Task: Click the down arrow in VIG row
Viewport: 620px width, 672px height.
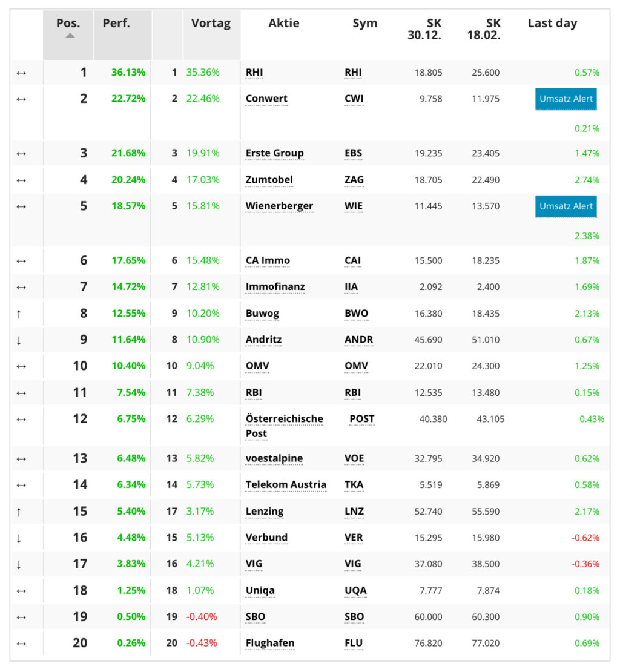Action: tap(19, 564)
